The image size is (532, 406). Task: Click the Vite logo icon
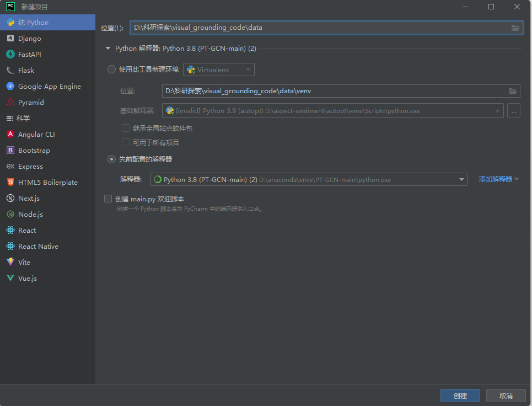point(10,262)
